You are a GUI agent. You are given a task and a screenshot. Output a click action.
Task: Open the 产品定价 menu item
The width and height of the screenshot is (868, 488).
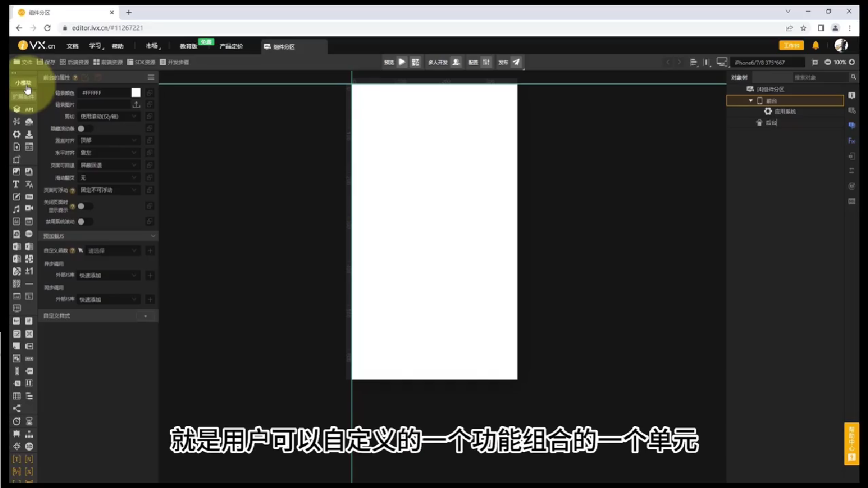click(231, 46)
